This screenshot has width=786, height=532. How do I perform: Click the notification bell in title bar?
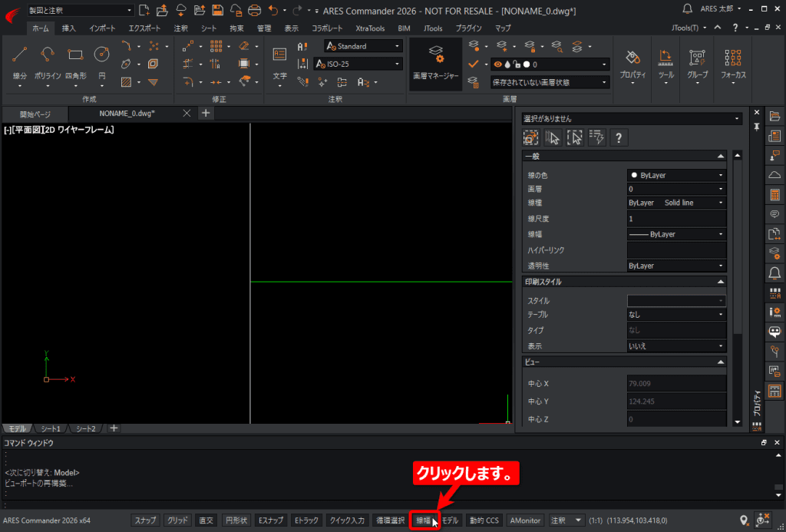(x=688, y=8)
